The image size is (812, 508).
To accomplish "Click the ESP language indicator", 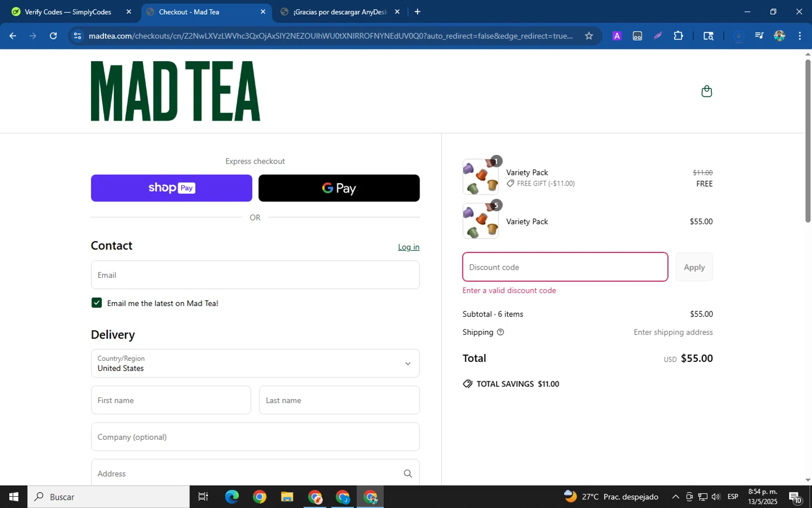I will 733,497.
